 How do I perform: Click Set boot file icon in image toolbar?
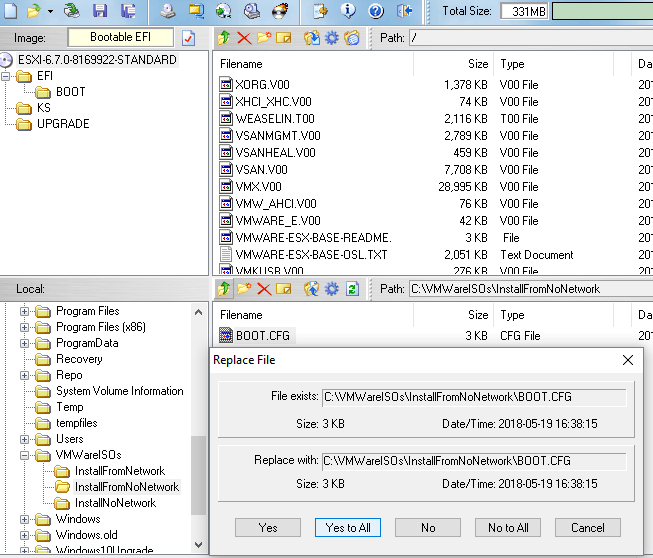pyautogui.click(x=352, y=38)
